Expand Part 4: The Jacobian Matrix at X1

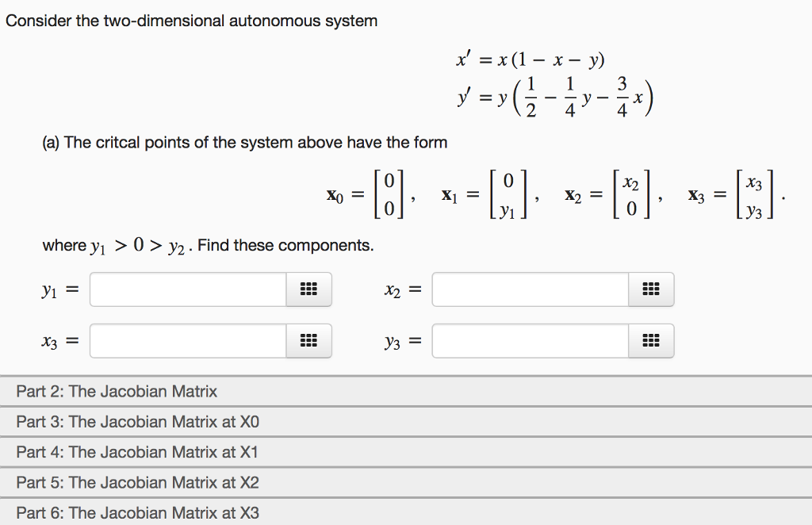406,452
